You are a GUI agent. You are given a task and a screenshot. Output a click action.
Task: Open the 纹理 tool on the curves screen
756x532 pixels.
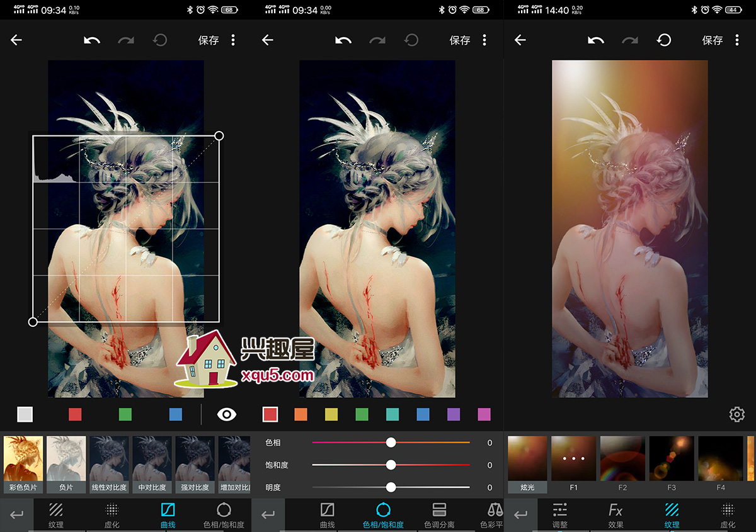tap(55, 515)
